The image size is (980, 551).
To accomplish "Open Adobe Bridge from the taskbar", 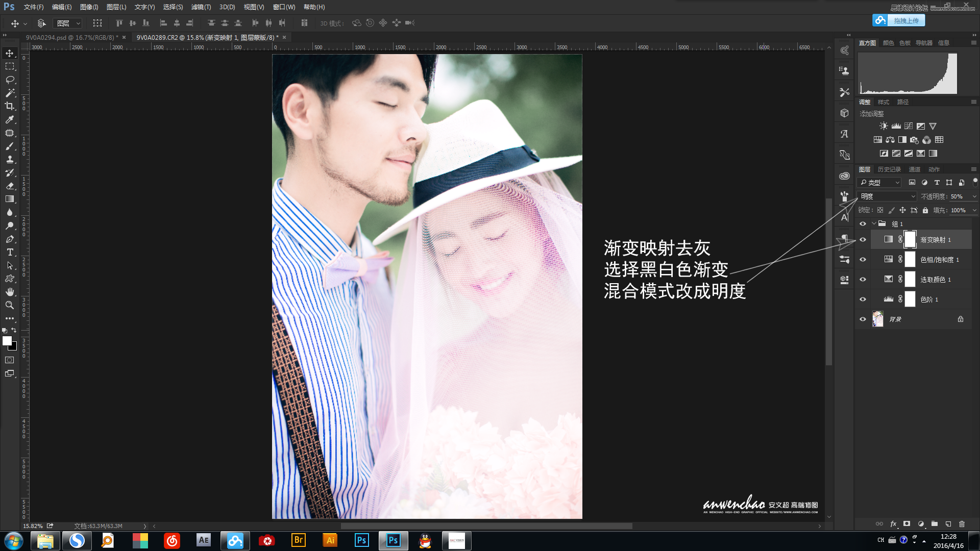I will [299, 540].
